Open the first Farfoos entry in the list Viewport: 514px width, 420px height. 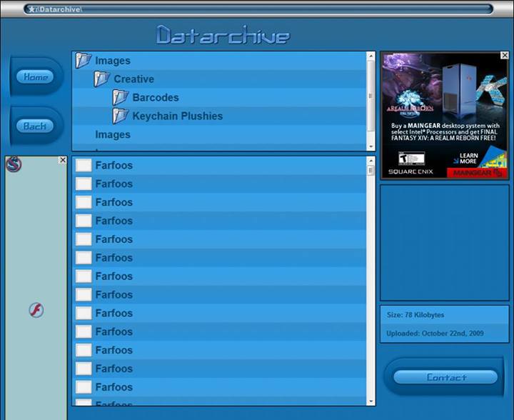[114, 166]
